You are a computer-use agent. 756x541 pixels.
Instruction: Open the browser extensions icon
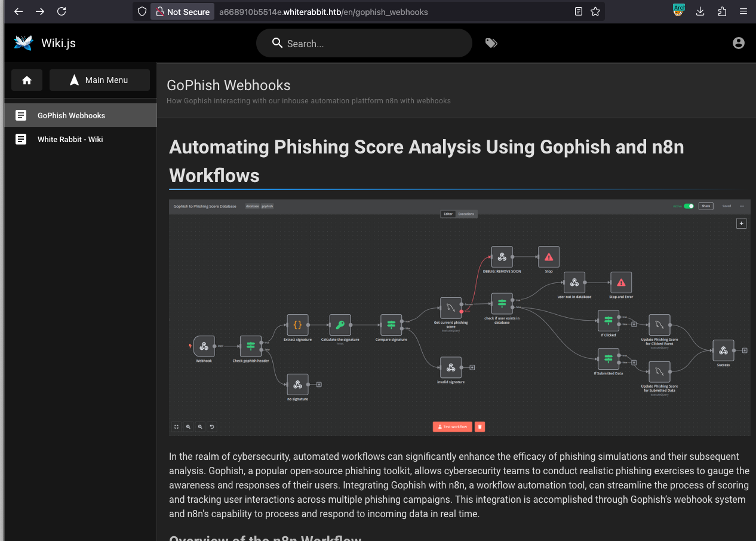click(x=722, y=11)
